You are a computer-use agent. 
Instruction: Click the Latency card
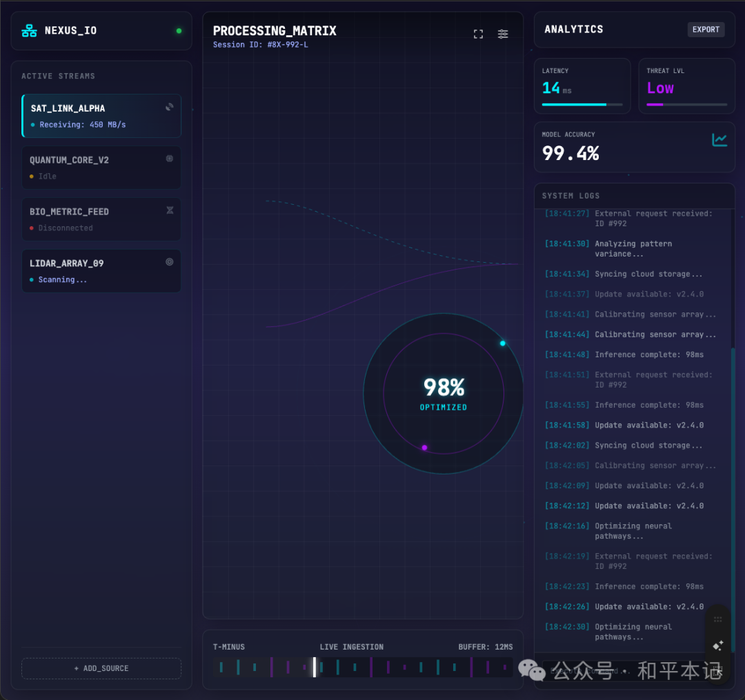(x=582, y=86)
